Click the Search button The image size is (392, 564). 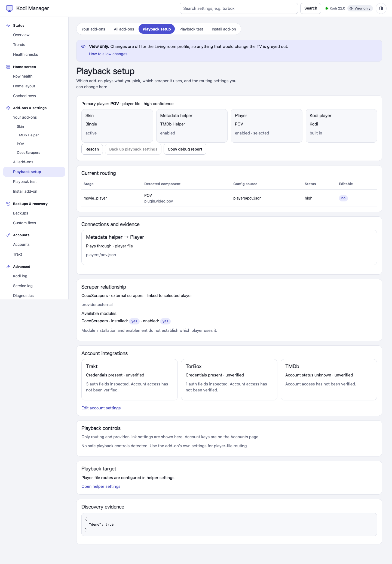(311, 8)
